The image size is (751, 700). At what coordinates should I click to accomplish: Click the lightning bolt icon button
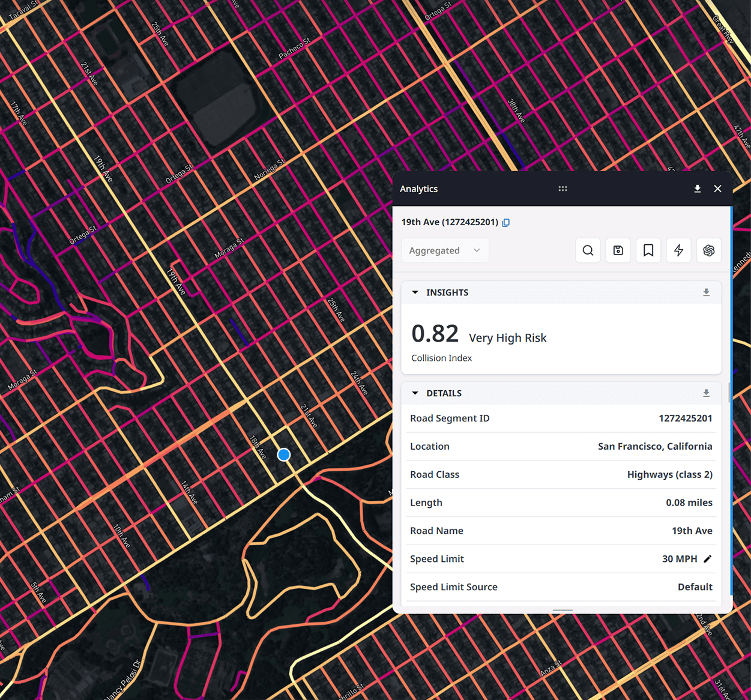678,250
